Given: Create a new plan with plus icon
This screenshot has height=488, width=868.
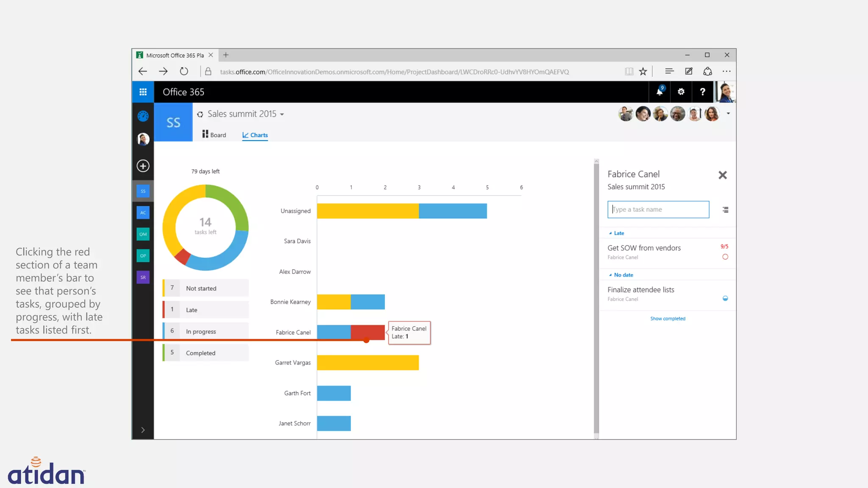Looking at the screenshot, I should click(x=143, y=166).
